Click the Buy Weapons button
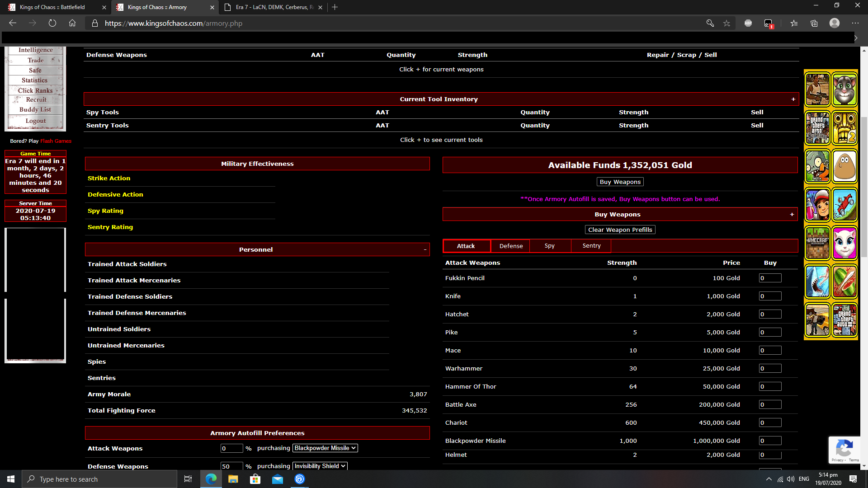The width and height of the screenshot is (868, 488). 620,182
